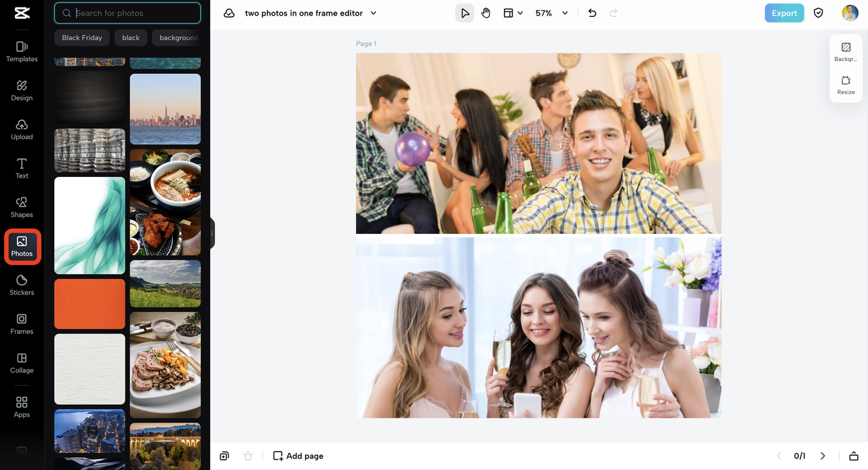Choose the dark black wood texture thumbnail
This screenshot has height=470, width=868.
tap(90, 97)
